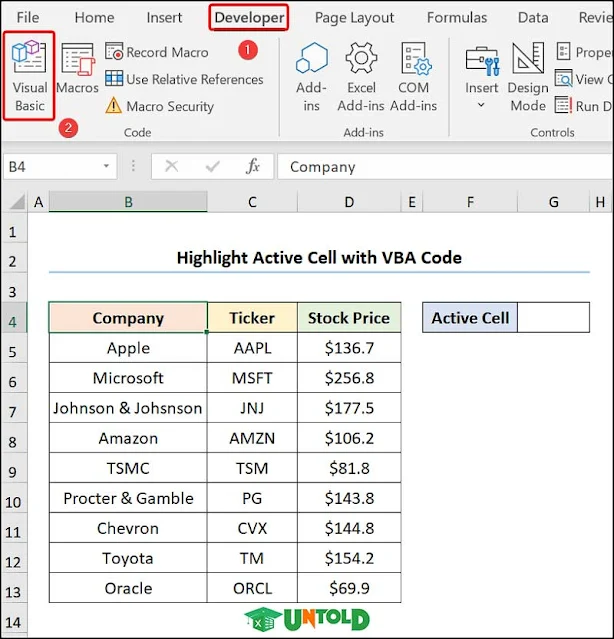Screen dimensions: 614x639
Task: Toggle Use Relative References
Action: (184, 79)
